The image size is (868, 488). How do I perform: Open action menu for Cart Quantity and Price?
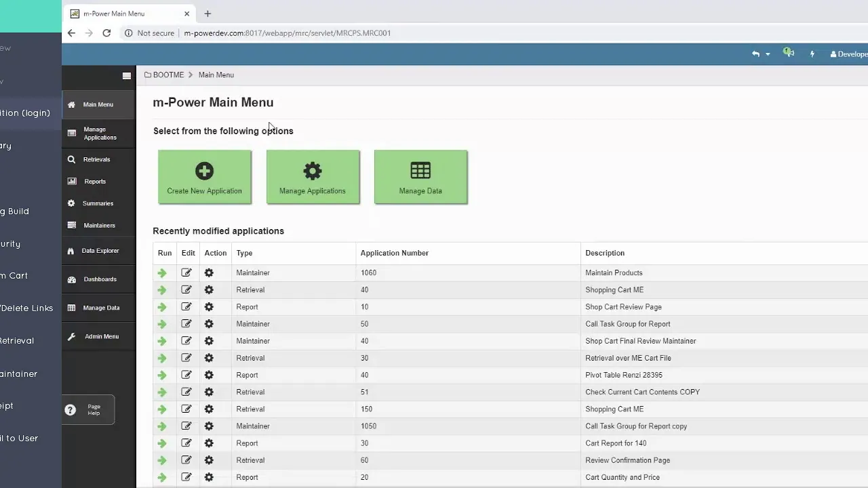(209, 477)
